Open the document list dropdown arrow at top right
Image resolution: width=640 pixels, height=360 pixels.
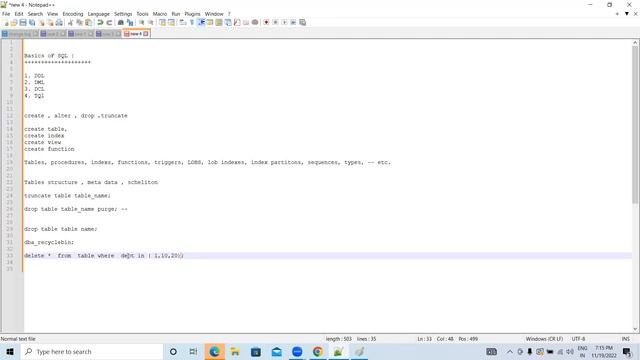(x=627, y=14)
